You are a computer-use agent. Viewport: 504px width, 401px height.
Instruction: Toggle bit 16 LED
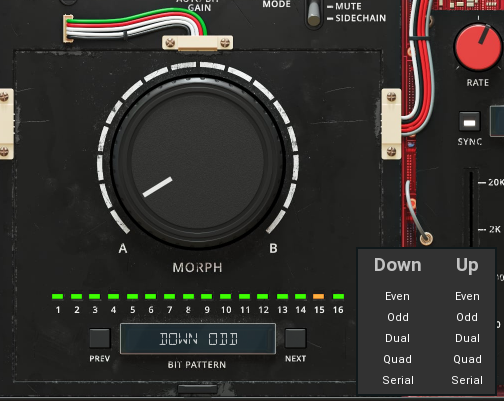click(338, 296)
